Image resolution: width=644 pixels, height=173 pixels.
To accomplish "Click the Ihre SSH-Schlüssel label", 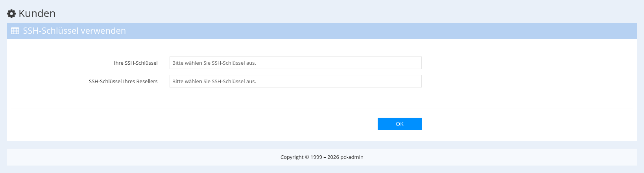I will pos(136,63).
